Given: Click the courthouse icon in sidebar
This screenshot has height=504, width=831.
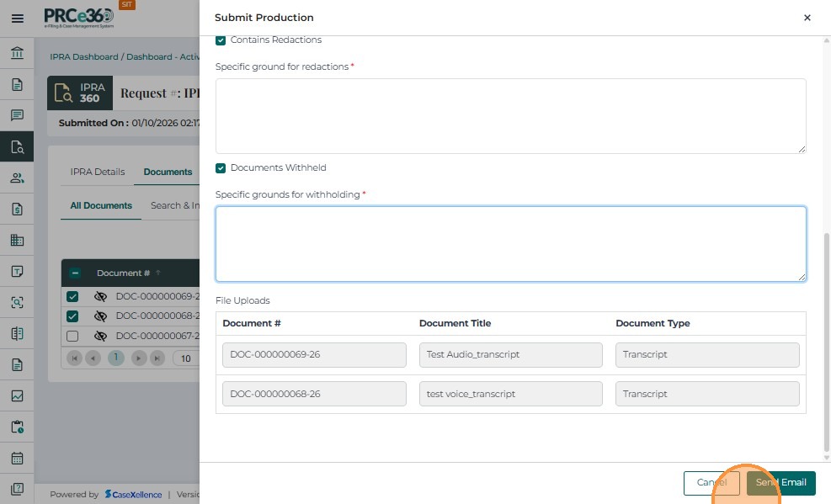Looking at the screenshot, I should (17, 54).
